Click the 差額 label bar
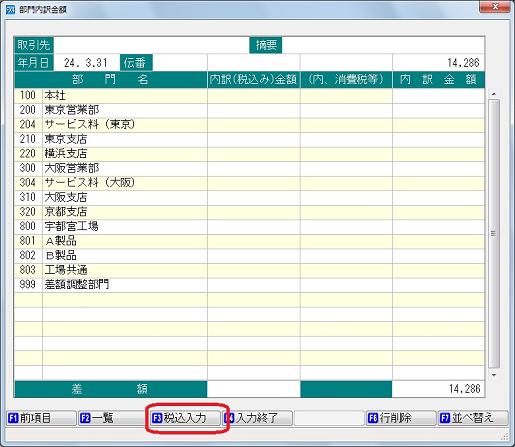Viewport: 515px width, 447px height. tap(110, 389)
